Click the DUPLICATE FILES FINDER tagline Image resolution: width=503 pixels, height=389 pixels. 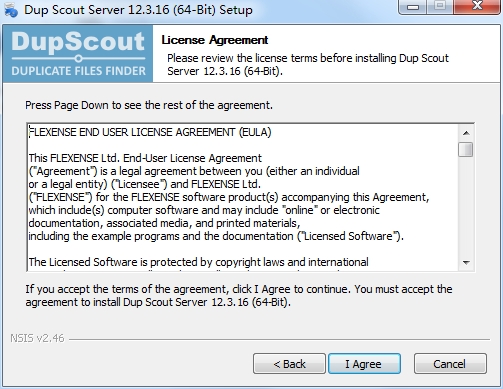click(78, 71)
